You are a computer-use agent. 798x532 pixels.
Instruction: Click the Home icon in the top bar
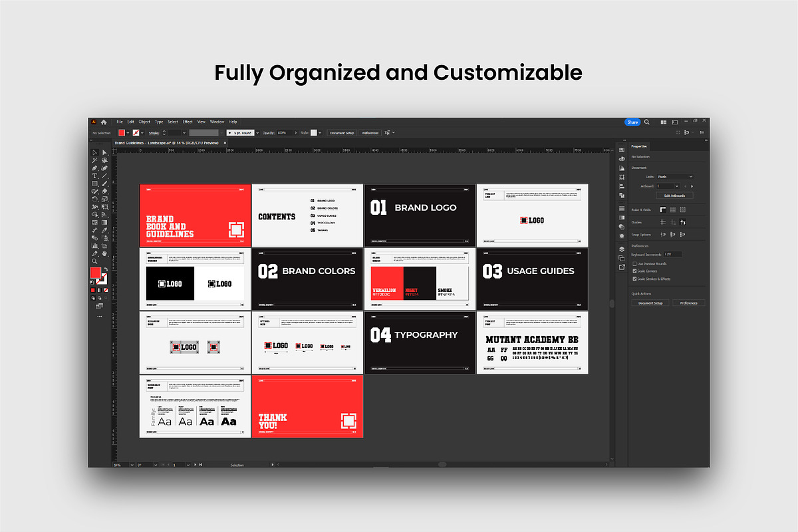coord(104,122)
